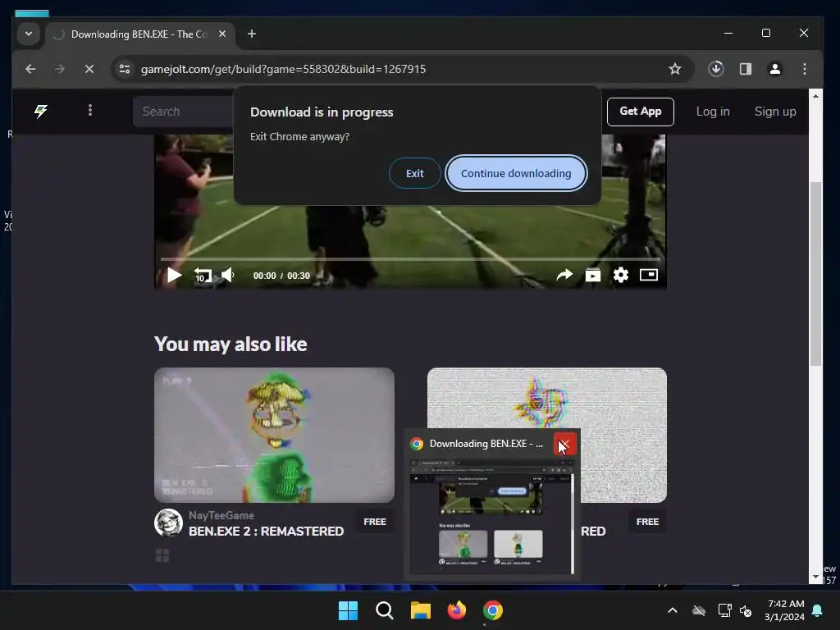The image size is (840, 630).
Task: Open Chrome three-dot menu
Action: pyautogui.click(x=804, y=69)
